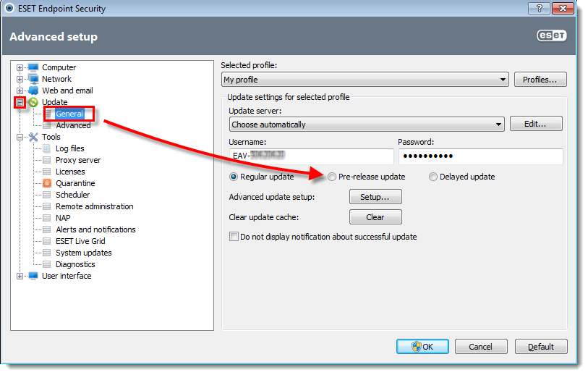
Task: Click the Diagnostics list icon
Action: tap(47, 265)
